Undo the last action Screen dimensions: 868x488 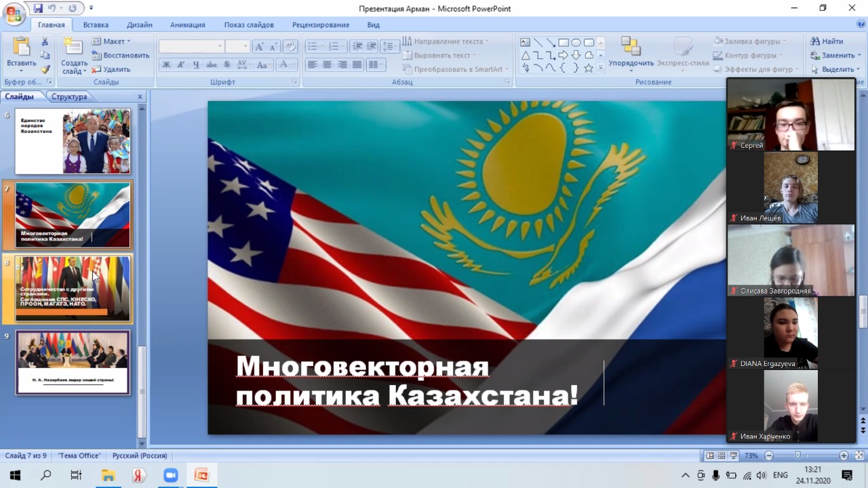tap(52, 8)
